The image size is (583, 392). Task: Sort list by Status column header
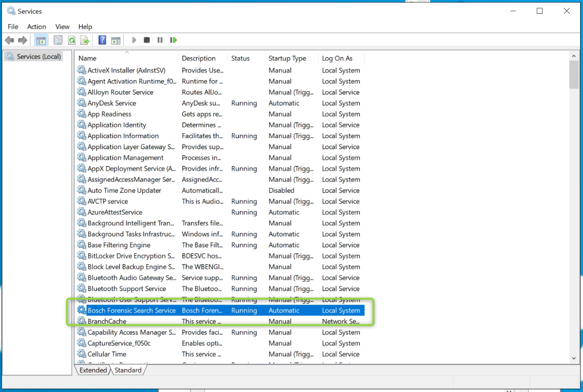(x=241, y=58)
